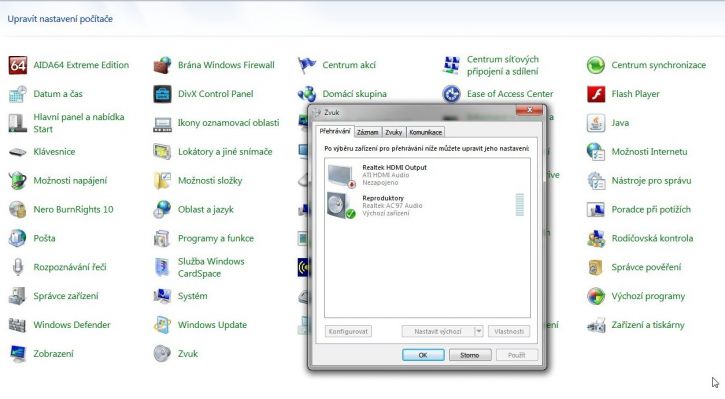Click the Zařízení a tiskárny icon

tap(596, 325)
